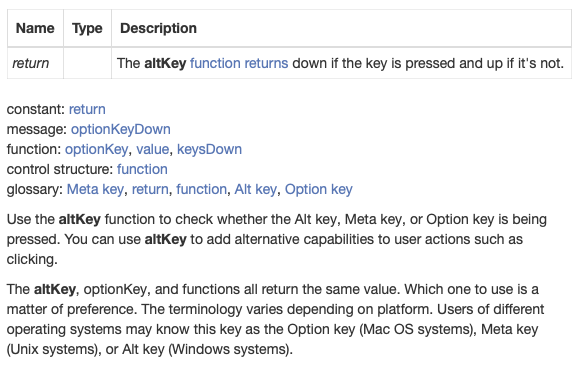This screenshot has height=369, width=573.
Task: Open the Option key glossary link
Action: 319,189
